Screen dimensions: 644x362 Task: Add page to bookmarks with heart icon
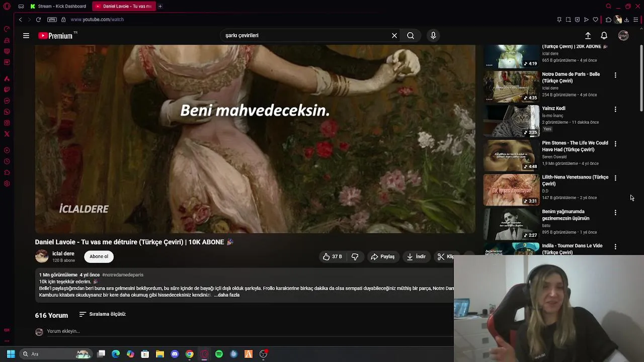(x=596, y=20)
